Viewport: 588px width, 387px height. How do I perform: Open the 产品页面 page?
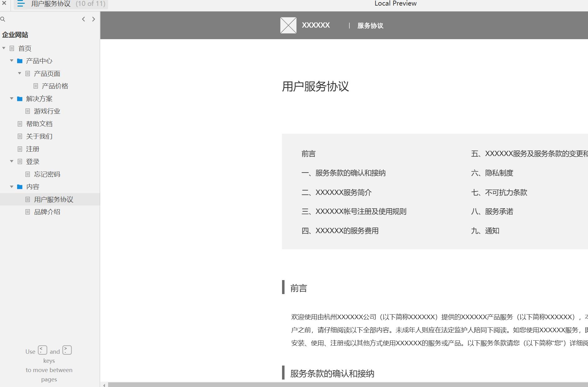pyautogui.click(x=47, y=74)
